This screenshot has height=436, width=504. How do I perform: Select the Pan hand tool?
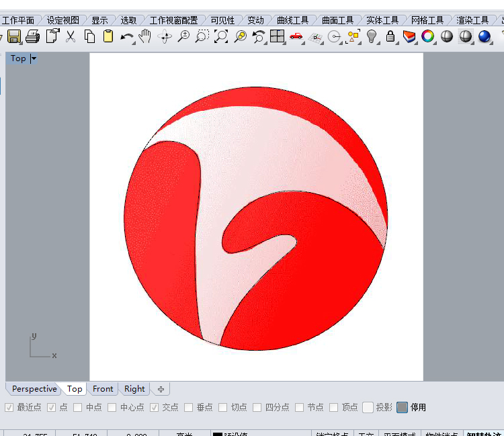coord(145,36)
